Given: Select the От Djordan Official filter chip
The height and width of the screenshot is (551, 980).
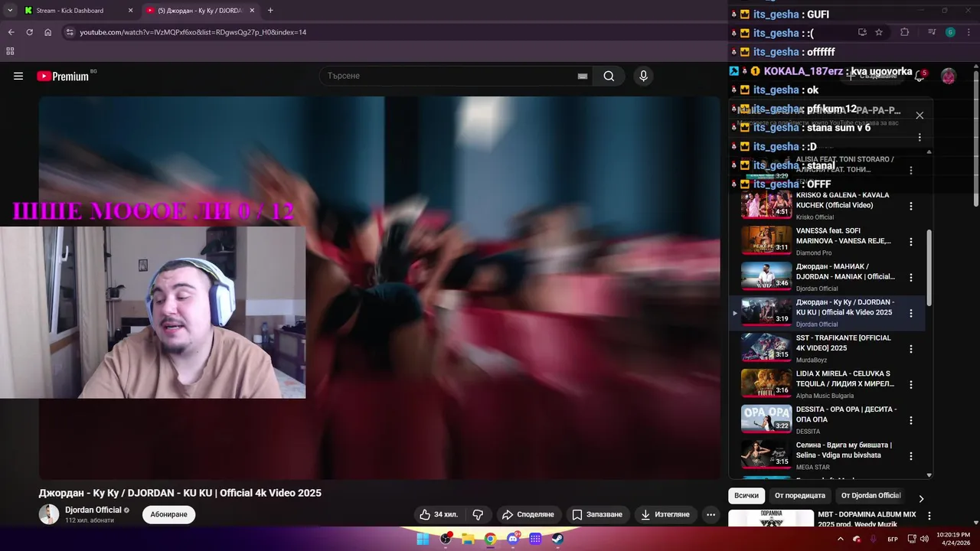Looking at the screenshot, I should [x=871, y=495].
